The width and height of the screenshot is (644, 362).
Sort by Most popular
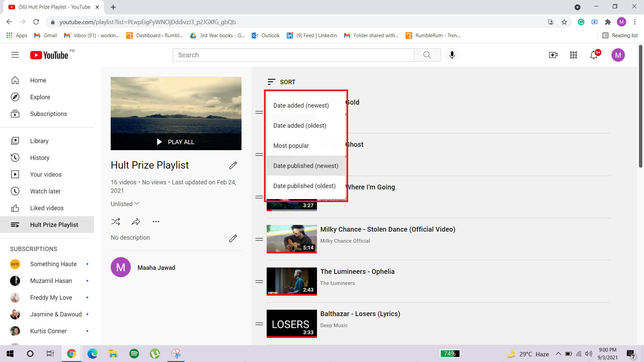(x=306, y=145)
